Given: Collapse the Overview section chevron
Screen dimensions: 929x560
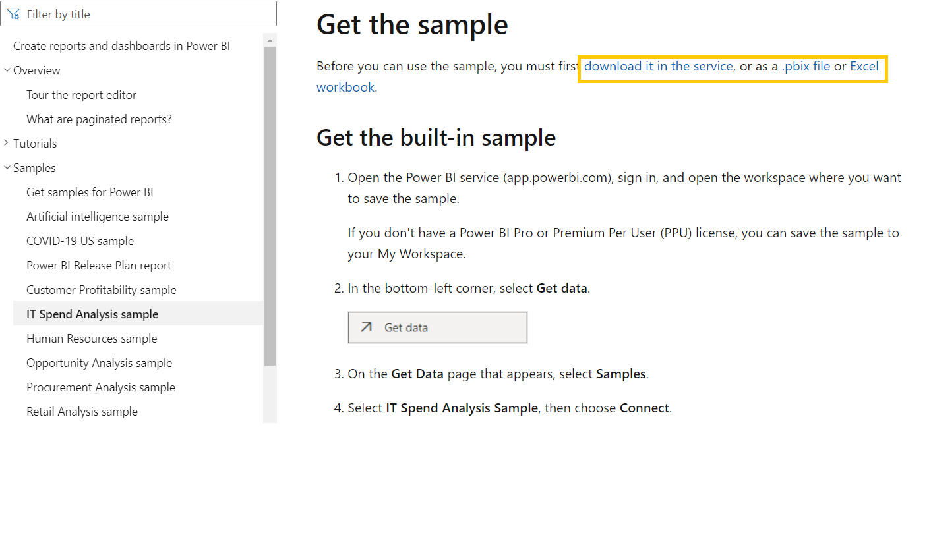Looking at the screenshot, I should click(x=7, y=70).
